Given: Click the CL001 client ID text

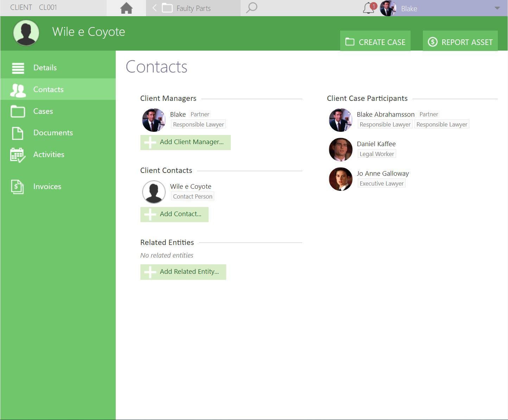Looking at the screenshot, I should click(48, 7).
